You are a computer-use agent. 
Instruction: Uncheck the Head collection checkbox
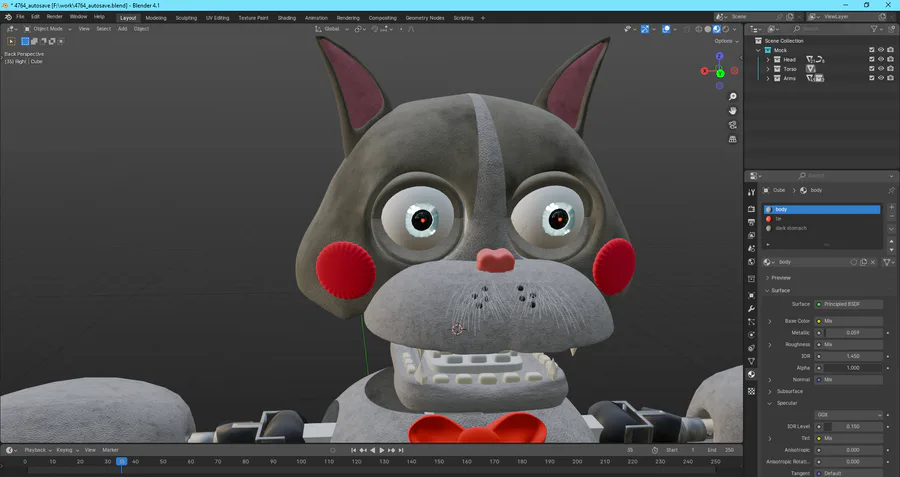pyautogui.click(x=872, y=59)
